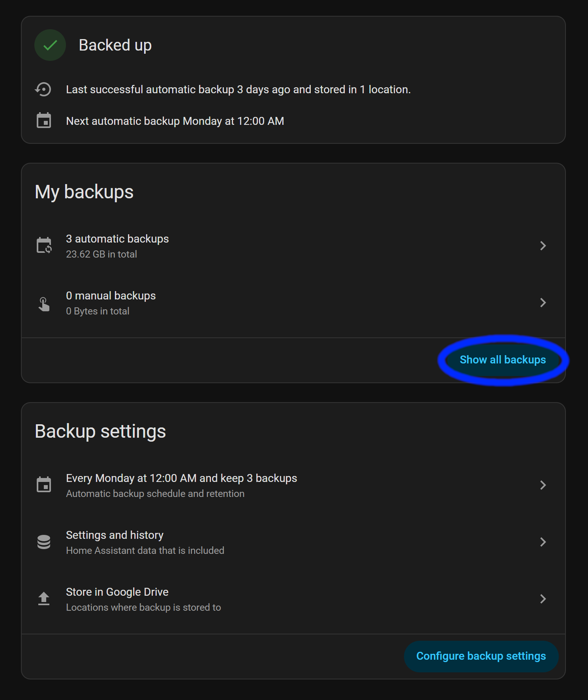Image resolution: width=588 pixels, height=700 pixels.
Task: Click the calendar icon beside next automatic backup
Action: (x=44, y=120)
